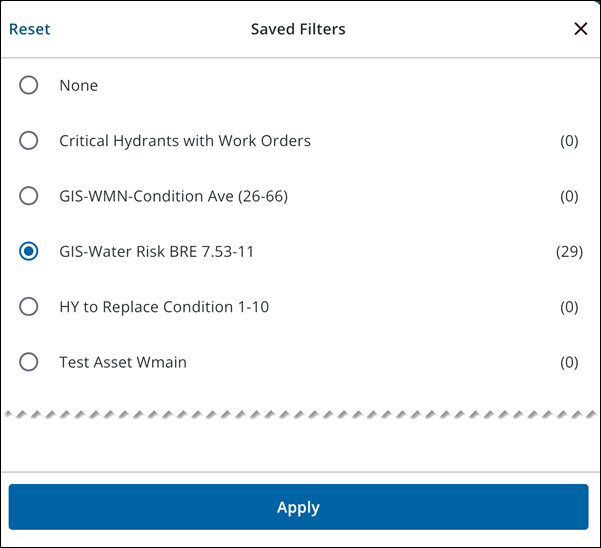Select Critical Hydrants with Work Orders radio
The image size is (601, 548).
(29, 141)
